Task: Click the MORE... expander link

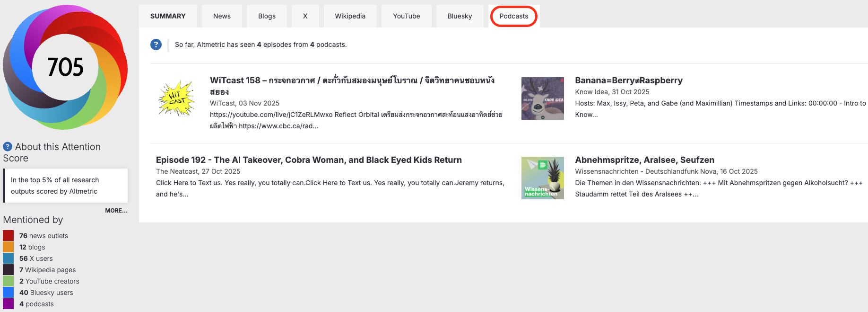Action: point(116,211)
